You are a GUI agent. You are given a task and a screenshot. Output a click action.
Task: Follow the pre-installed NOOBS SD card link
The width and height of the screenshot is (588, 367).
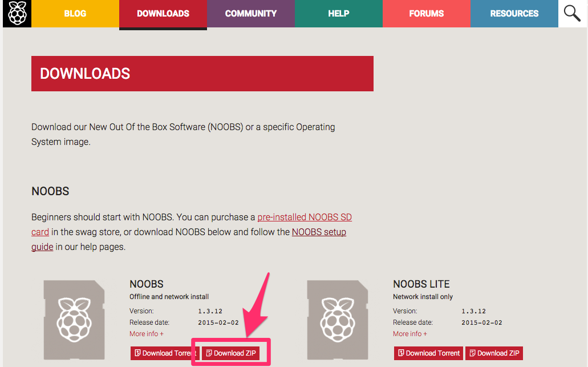click(305, 217)
